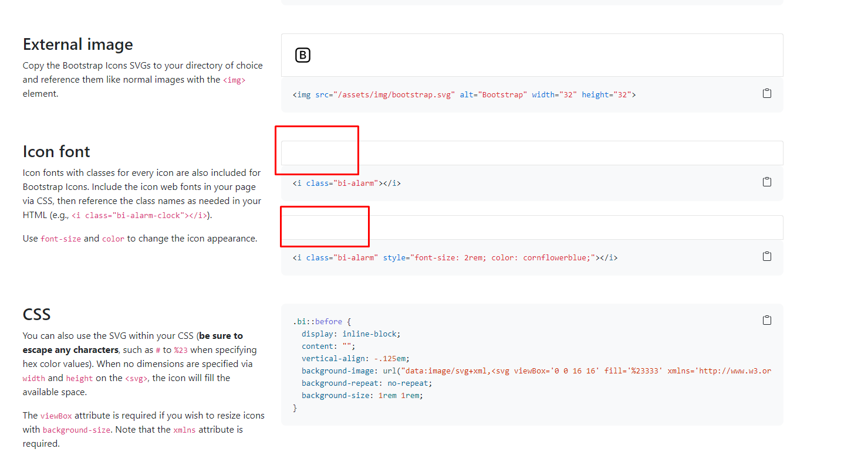Screen dimensions: 868x452
Task: Select the cornflowerblue value in the styled snippet
Action: click(557, 257)
